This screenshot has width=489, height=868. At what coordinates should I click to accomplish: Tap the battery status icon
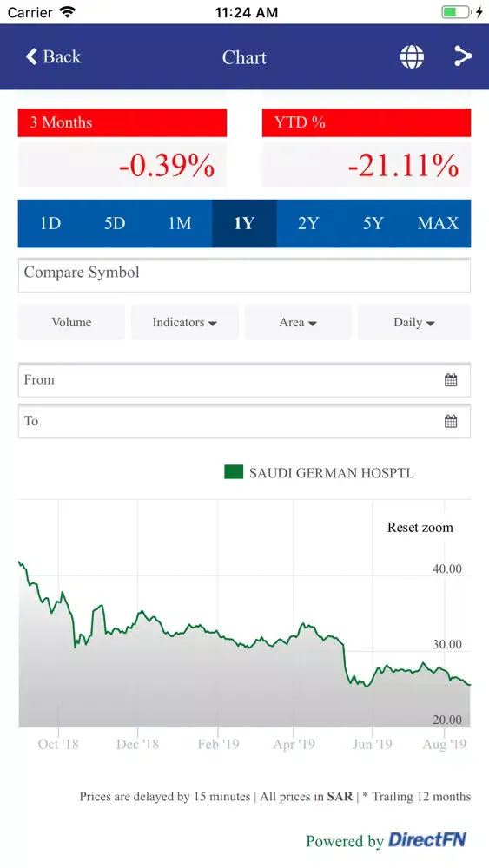(x=455, y=12)
